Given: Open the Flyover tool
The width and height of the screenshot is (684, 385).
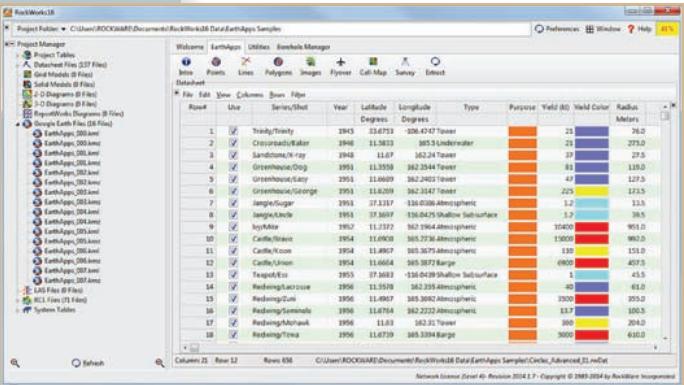Looking at the screenshot, I should (x=341, y=66).
